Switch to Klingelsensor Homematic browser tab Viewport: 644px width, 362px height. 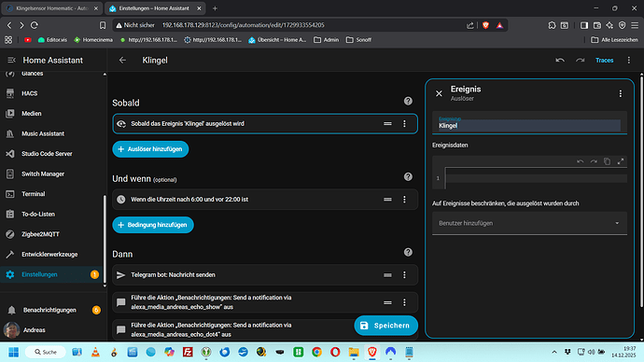51,8
